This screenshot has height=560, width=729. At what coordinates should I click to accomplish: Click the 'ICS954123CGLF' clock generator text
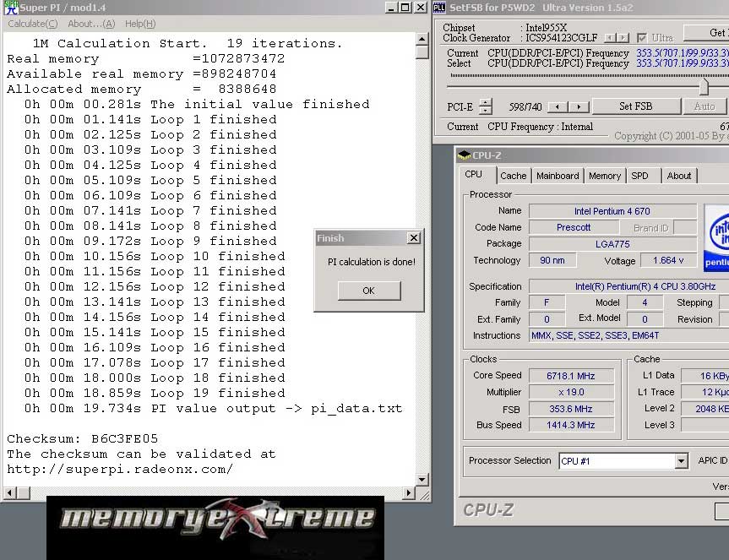pos(562,38)
